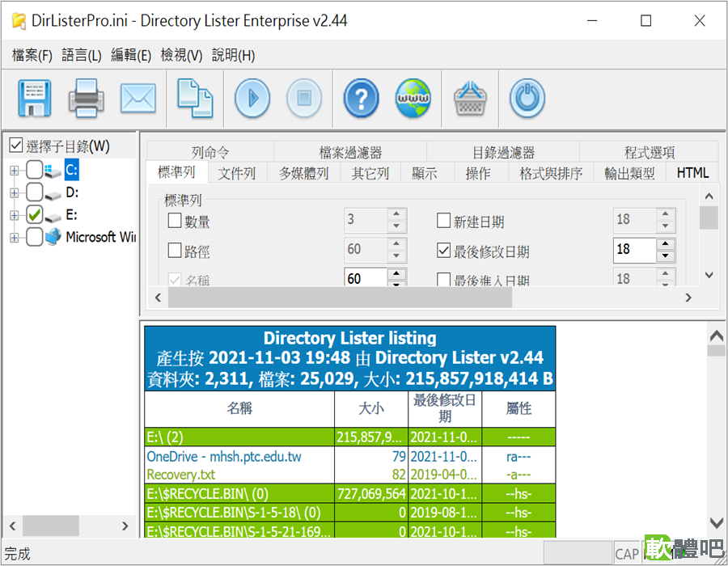The width and height of the screenshot is (728, 566).
Task: Click the 名稱 column header in listing
Action: pyautogui.click(x=239, y=408)
